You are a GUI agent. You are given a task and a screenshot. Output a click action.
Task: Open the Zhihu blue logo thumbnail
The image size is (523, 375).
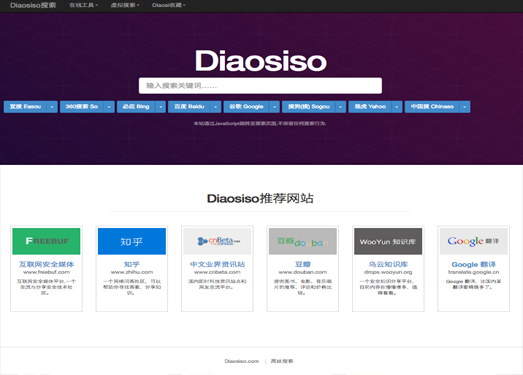point(132,241)
